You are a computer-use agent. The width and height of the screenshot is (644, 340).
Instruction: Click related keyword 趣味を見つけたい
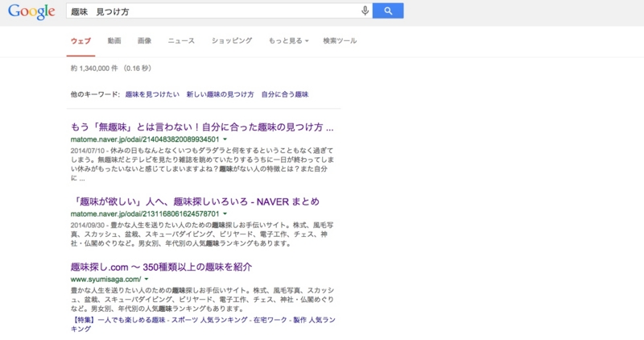coord(152,94)
